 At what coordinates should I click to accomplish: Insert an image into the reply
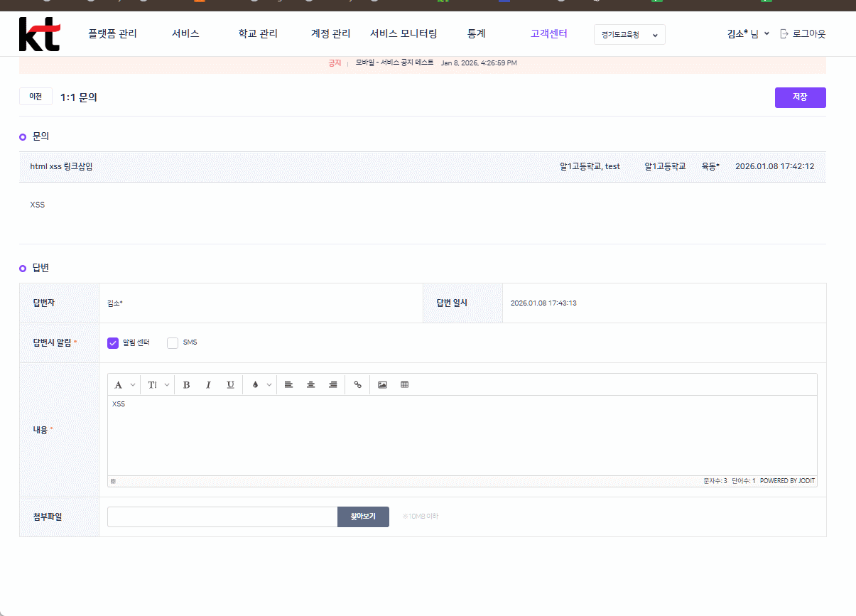pyautogui.click(x=382, y=384)
